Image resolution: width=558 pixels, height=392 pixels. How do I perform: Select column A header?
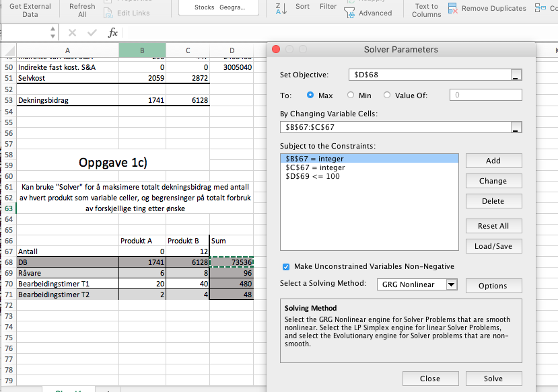pos(67,50)
